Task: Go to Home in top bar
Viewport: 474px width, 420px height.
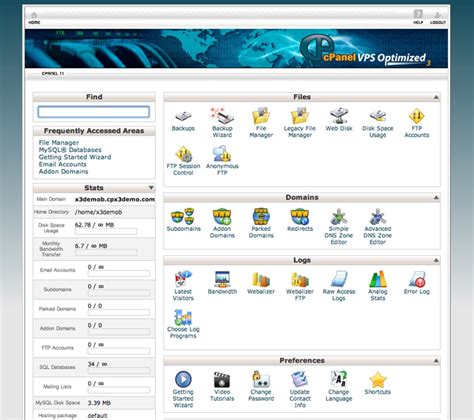Action: pyautogui.click(x=34, y=18)
